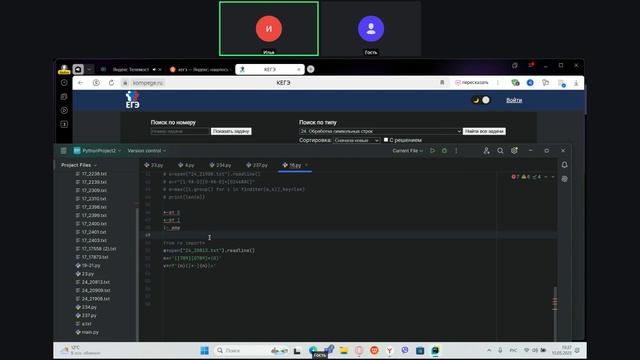Click the browser back arrow
640x360 pixels.
(x=80, y=83)
